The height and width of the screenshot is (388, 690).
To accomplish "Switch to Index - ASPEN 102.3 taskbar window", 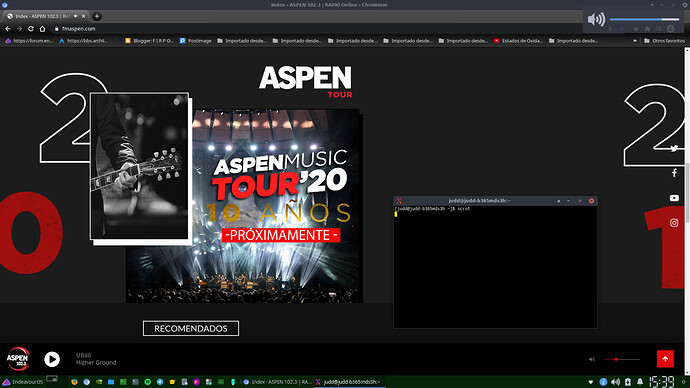I will pyautogui.click(x=277, y=382).
